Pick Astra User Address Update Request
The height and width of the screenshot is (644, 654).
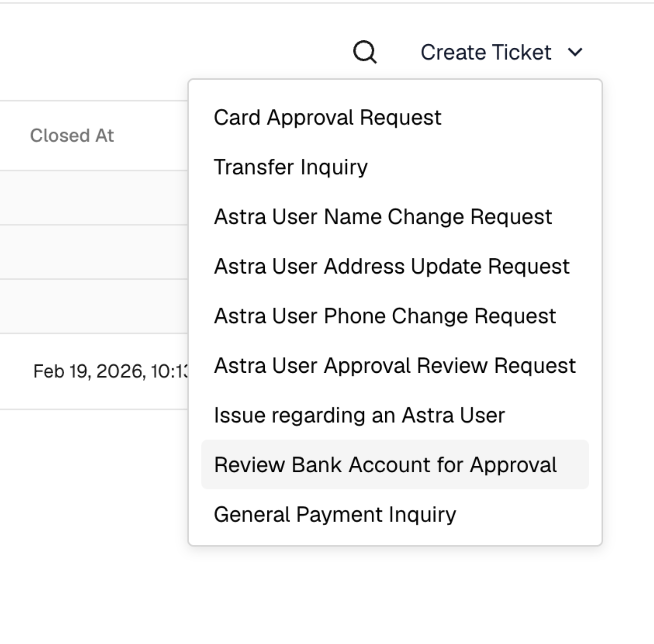click(x=395, y=266)
